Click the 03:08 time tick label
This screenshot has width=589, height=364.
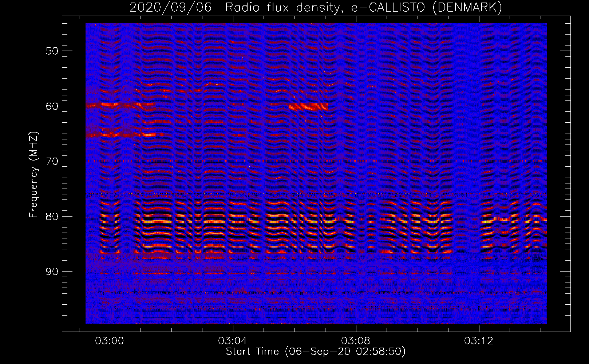(x=356, y=341)
